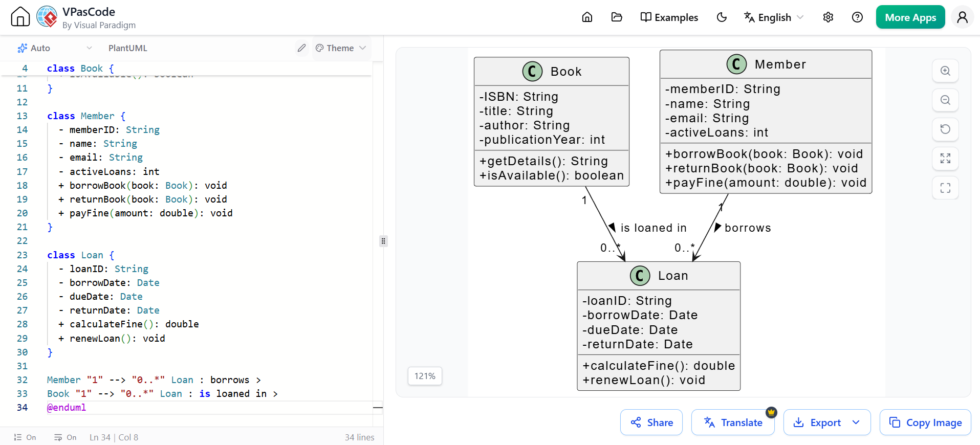
Task: Zoom out on the diagram
Action: (x=945, y=100)
